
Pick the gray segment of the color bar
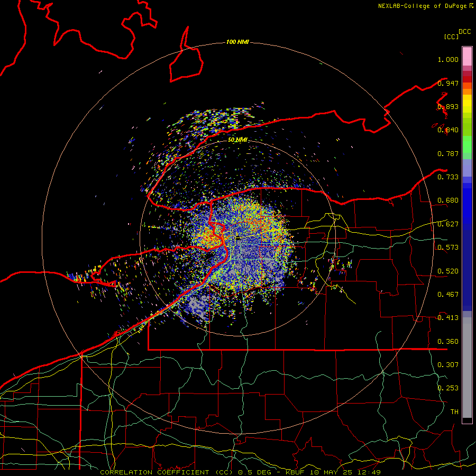(467, 368)
